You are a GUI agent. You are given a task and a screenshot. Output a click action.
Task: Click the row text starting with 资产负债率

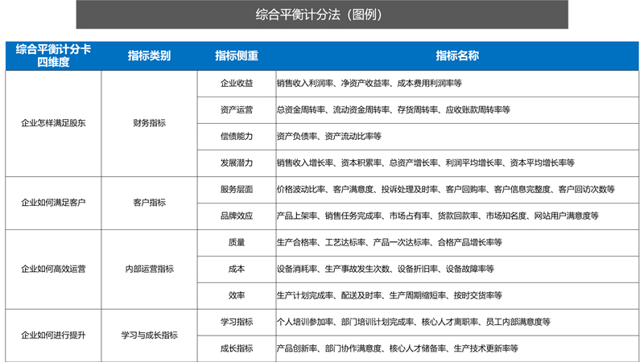328,136
